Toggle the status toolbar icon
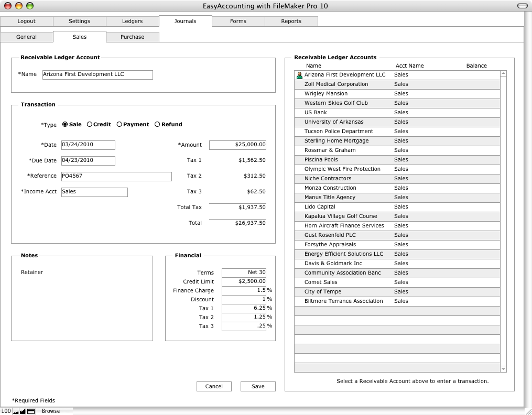532x415 pixels. pyautogui.click(x=31, y=411)
